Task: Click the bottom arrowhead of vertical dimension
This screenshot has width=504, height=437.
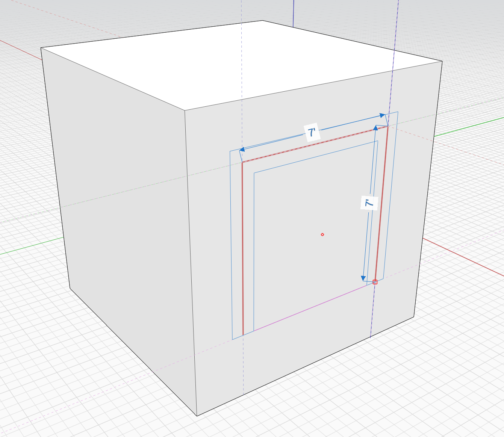Action: (363, 278)
